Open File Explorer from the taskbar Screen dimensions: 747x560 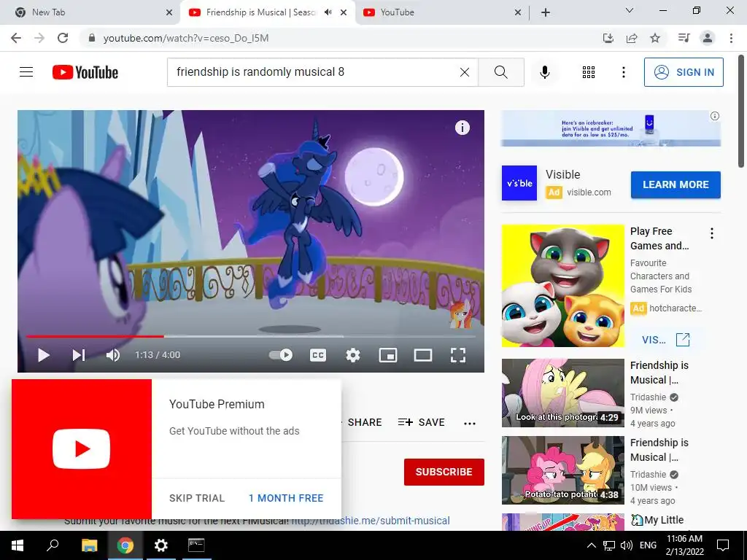(89, 545)
